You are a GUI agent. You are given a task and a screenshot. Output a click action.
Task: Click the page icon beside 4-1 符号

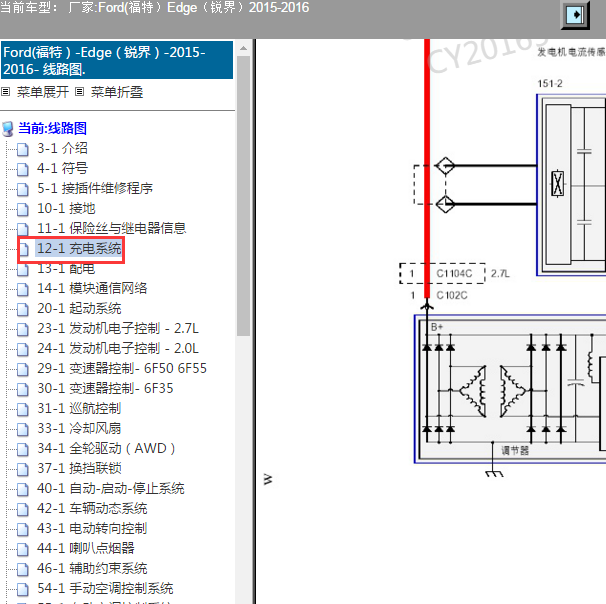point(23,169)
